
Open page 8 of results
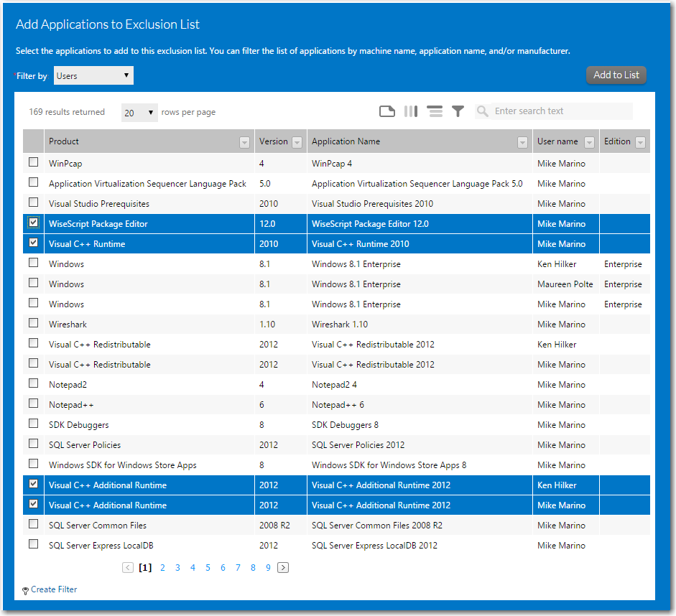click(x=253, y=568)
